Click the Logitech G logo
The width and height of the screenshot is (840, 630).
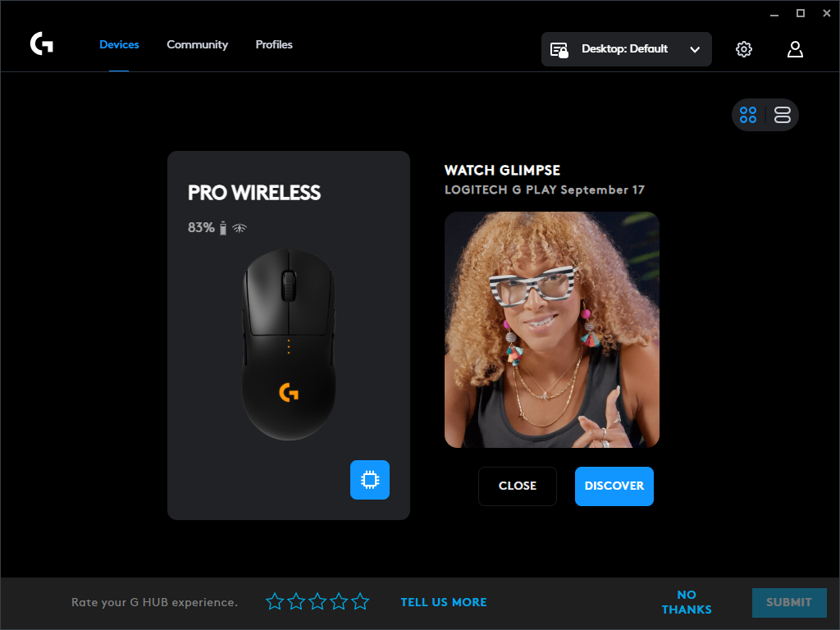tap(42, 44)
